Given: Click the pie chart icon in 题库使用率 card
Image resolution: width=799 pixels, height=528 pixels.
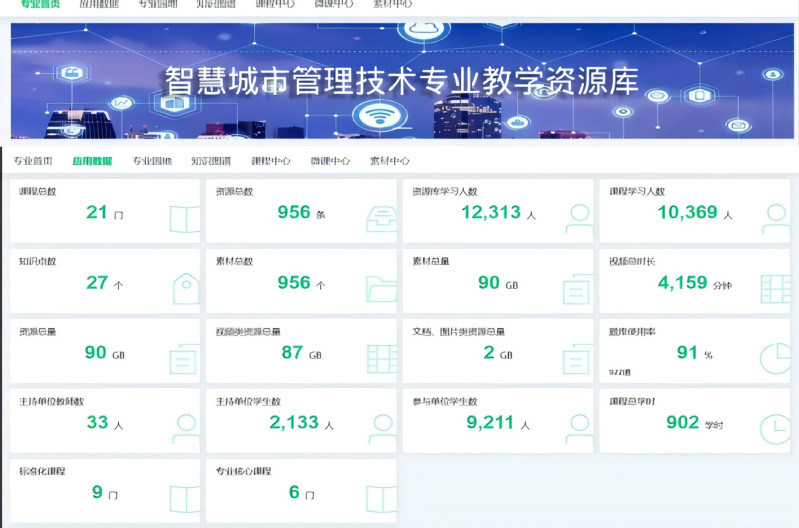Looking at the screenshot, I should tap(775, 358).
